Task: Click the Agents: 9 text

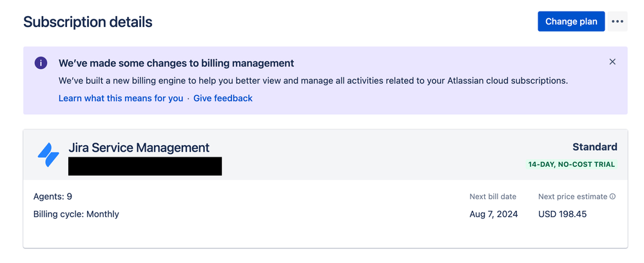Action: click(x=53, y=197)
